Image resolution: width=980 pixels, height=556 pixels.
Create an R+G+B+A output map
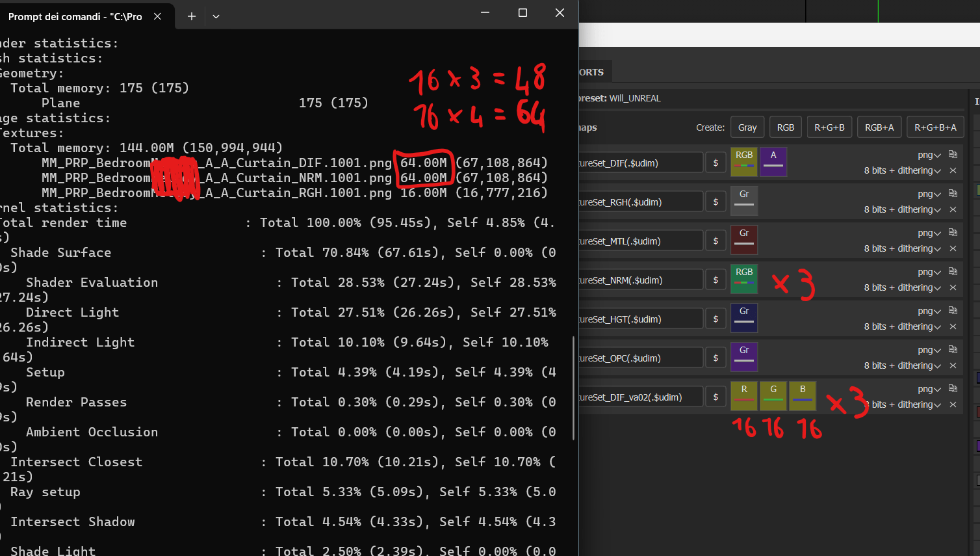[x=935, y=127]
